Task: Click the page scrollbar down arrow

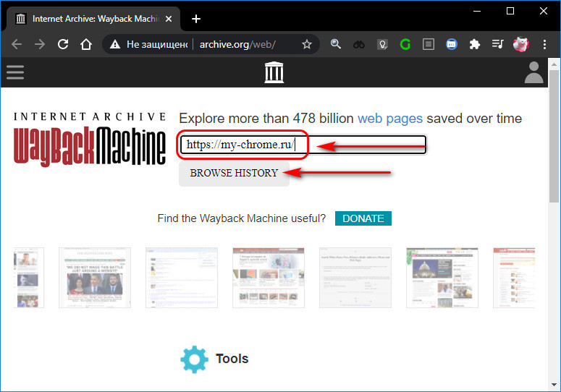Action: tap(554, 385)
